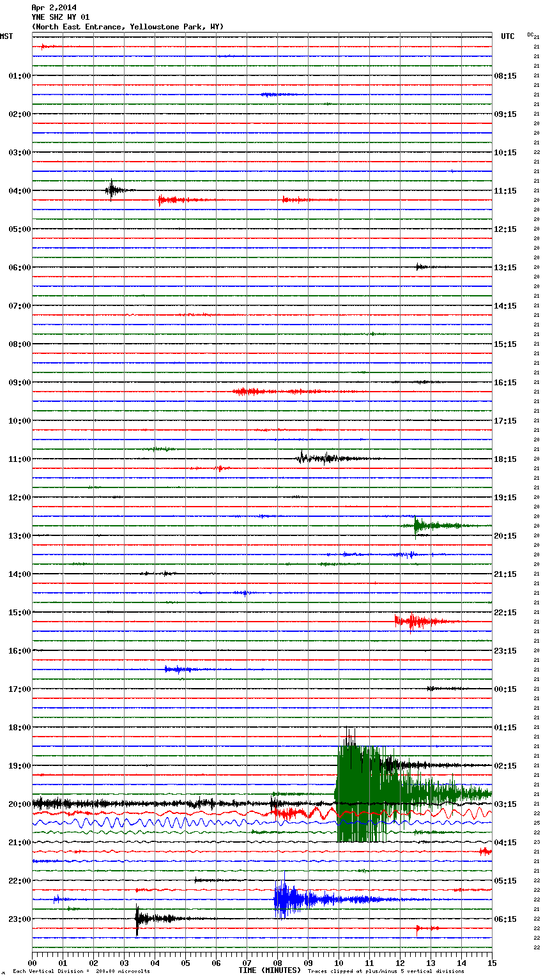Select the '08:00' MST hour label
The image size is (543, 980).
coord(20,344)
